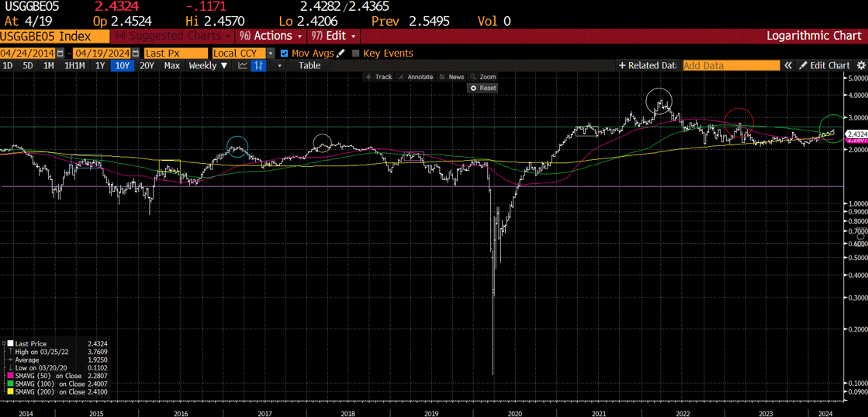868x417 pixels.
Task: Open the Weekly periodicity dropdown
Action: click(x=208, y=65)
